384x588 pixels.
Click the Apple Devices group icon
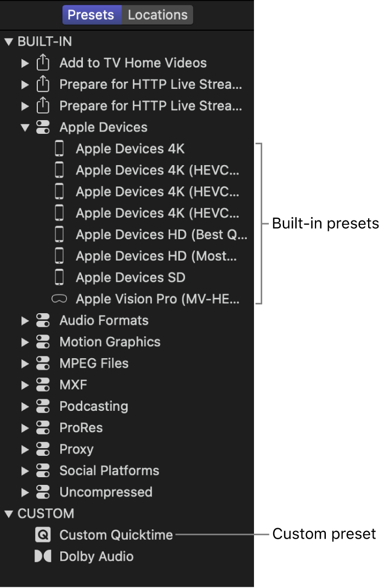42,127
